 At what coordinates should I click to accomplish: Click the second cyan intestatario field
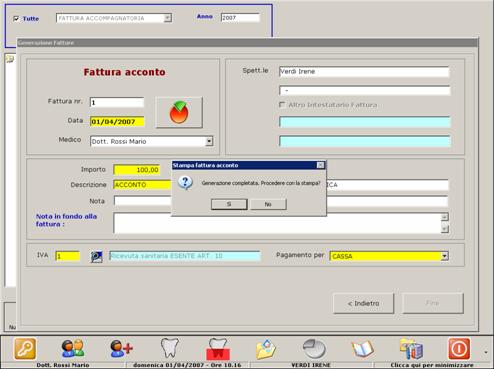click(x=364, y=141)
